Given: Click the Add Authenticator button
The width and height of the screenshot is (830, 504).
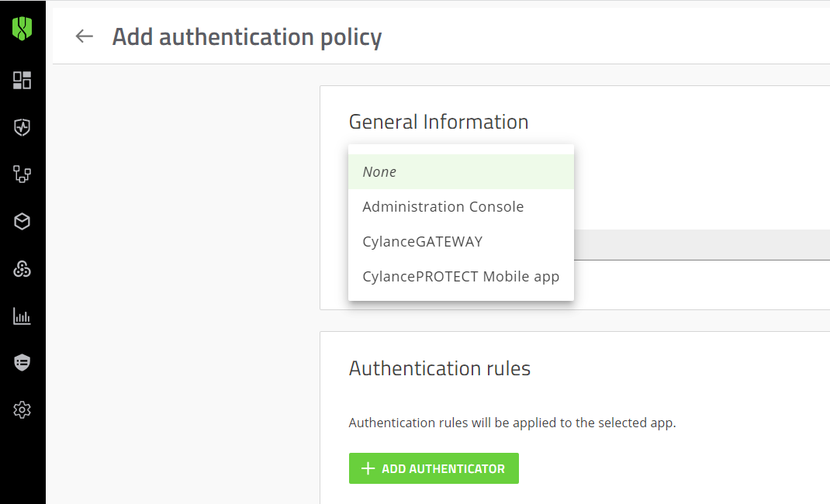Looking at the screenshot, I should tap(434, 468).
